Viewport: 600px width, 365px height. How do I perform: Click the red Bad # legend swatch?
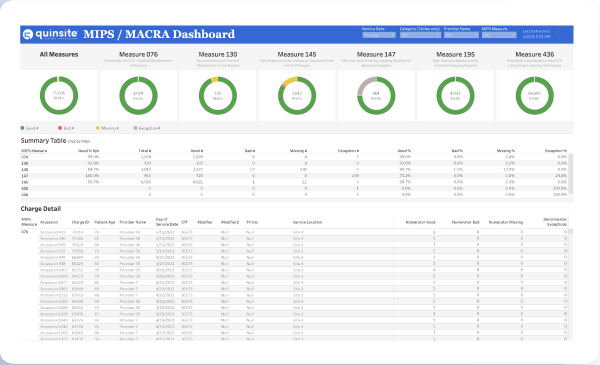click(x=60, y=128)
